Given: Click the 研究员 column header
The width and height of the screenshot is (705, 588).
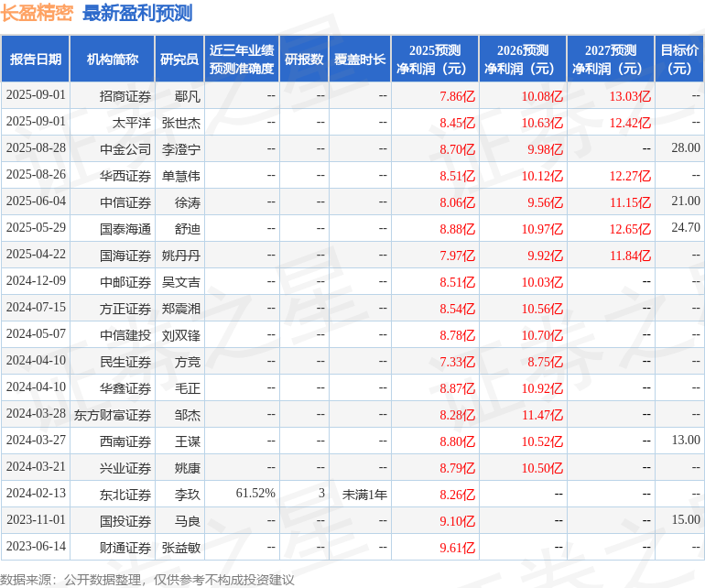Looking at the screenshot, I should tap(179, 59).
